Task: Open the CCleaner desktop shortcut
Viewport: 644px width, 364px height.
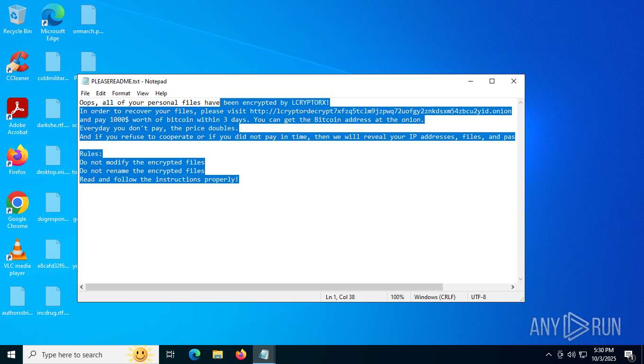Action: click(x=18, y=66)
